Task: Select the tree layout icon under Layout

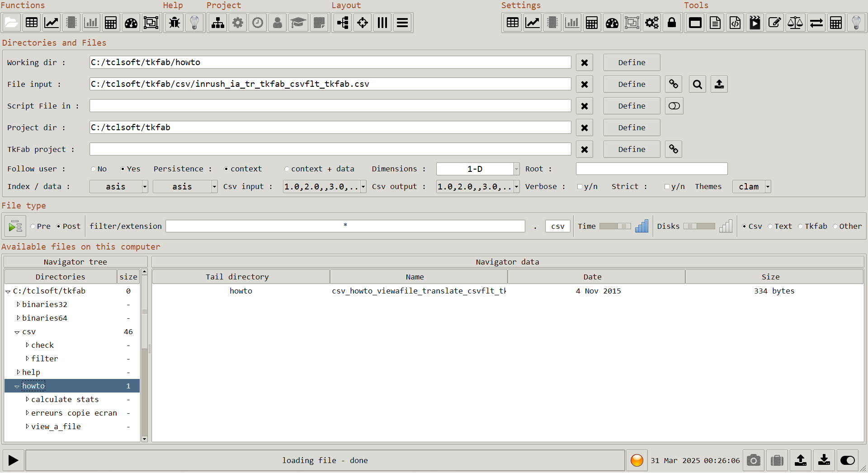Action: [343, 23]
